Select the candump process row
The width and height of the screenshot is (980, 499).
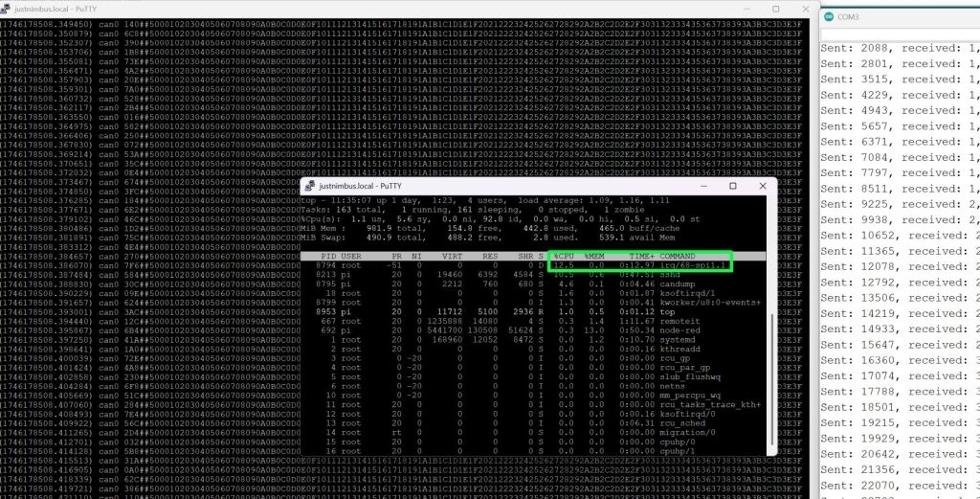tap(536, 284)
